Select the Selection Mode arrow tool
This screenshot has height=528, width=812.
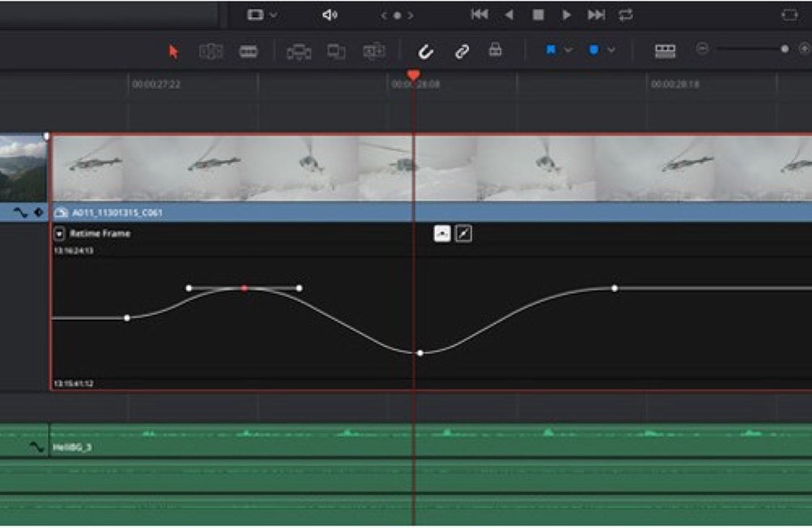173,51
